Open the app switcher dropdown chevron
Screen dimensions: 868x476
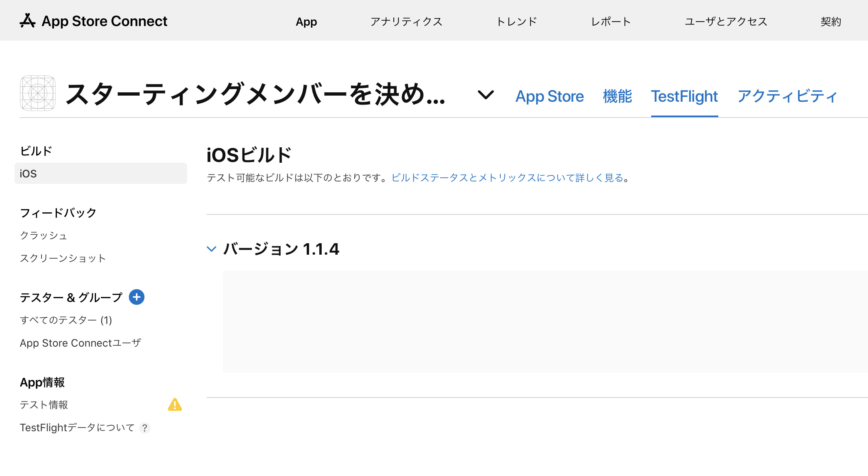point(486,95)
